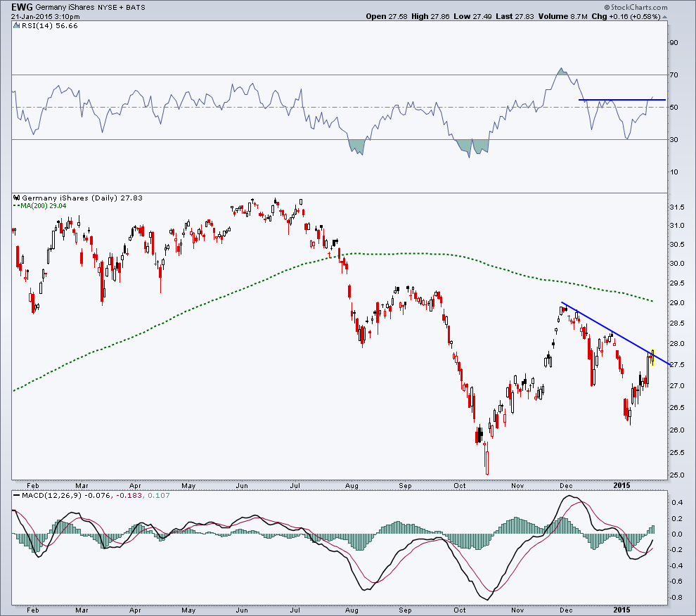Click the RSI line legend icon

[x=17, y=26]
